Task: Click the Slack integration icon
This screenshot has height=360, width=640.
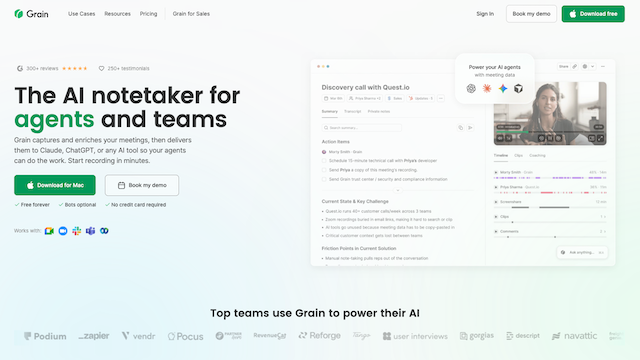Action: 77,231
